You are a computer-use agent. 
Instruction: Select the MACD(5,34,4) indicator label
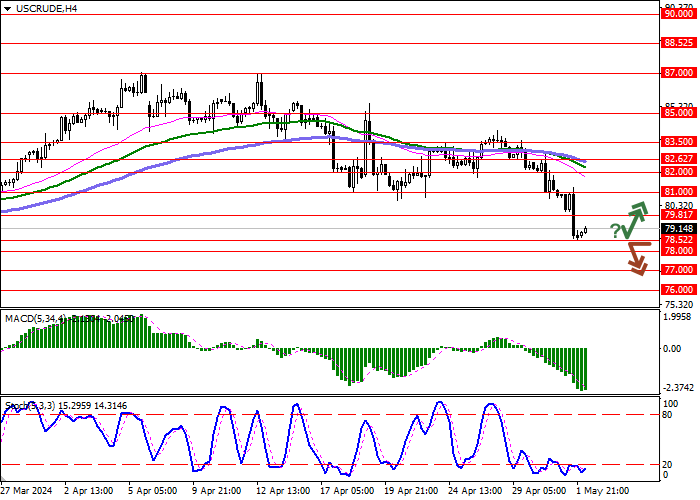pyautogui.click(x=36, y=319)
